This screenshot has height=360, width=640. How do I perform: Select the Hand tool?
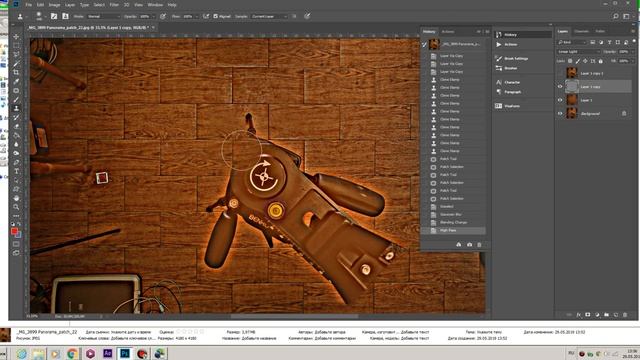click(x=16, y=198)
